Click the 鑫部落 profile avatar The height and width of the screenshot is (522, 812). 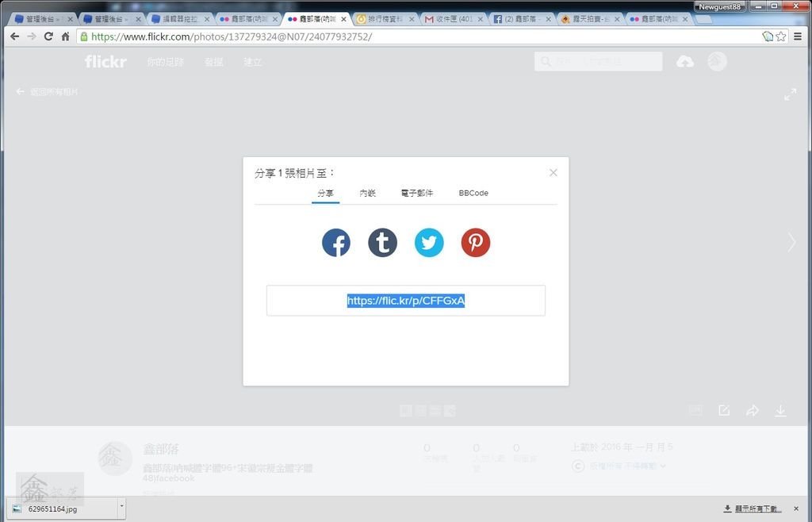point(115,459)
